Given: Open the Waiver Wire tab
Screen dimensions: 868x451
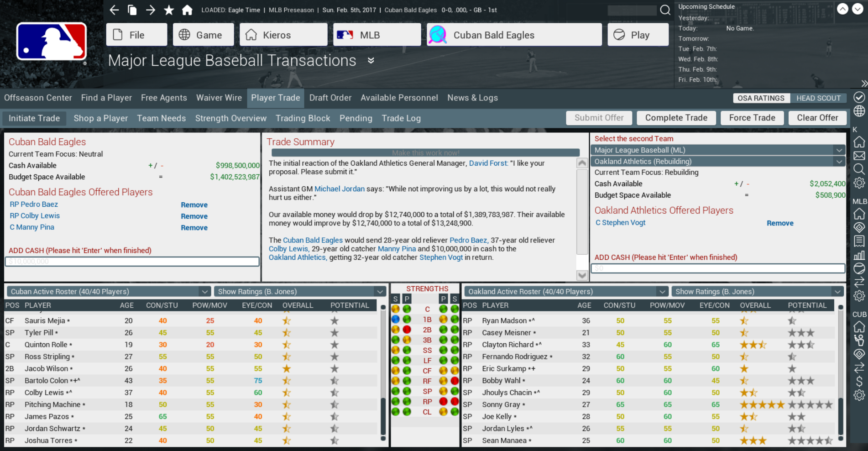Looking at the screenshot, I should click(219, 98).
